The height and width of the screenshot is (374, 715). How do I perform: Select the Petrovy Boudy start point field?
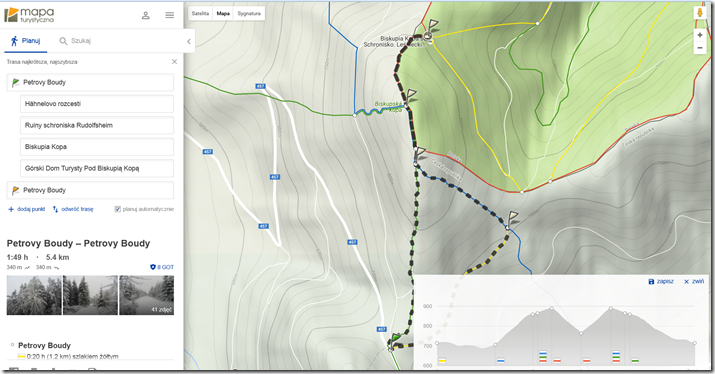(x=90, y=83)
